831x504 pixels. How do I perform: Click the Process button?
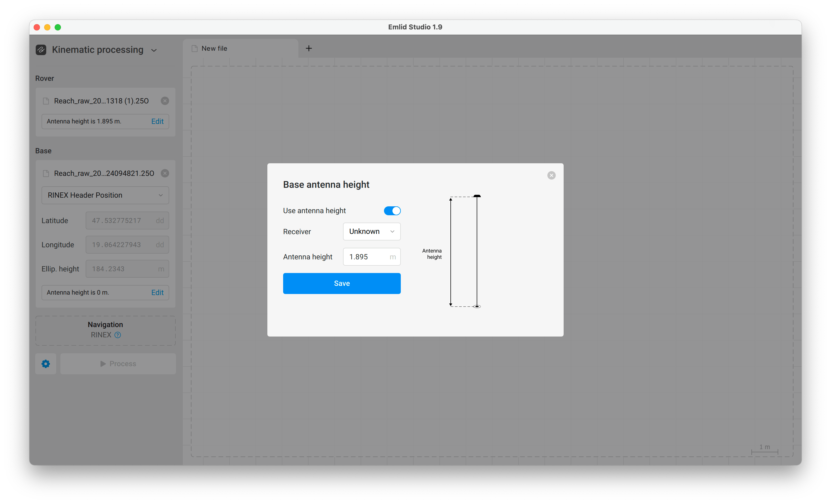click(x=118, y=364)
